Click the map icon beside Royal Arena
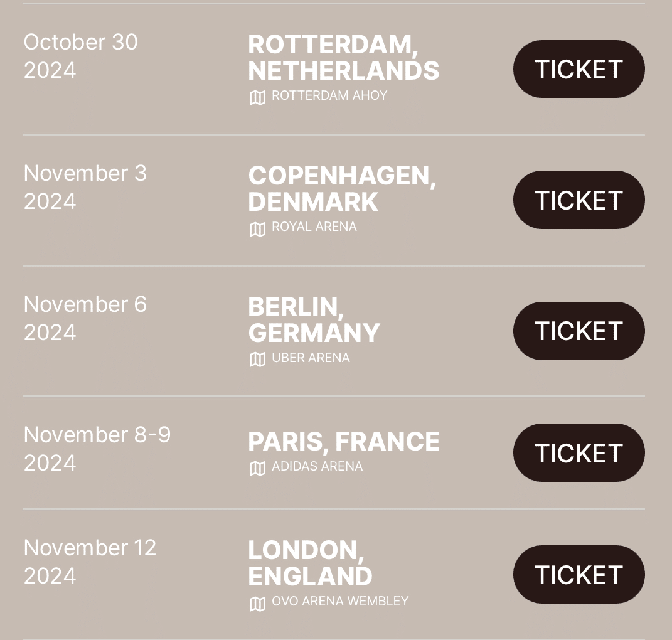This screenshot has height=640, width=672. (x=258, y=230)
